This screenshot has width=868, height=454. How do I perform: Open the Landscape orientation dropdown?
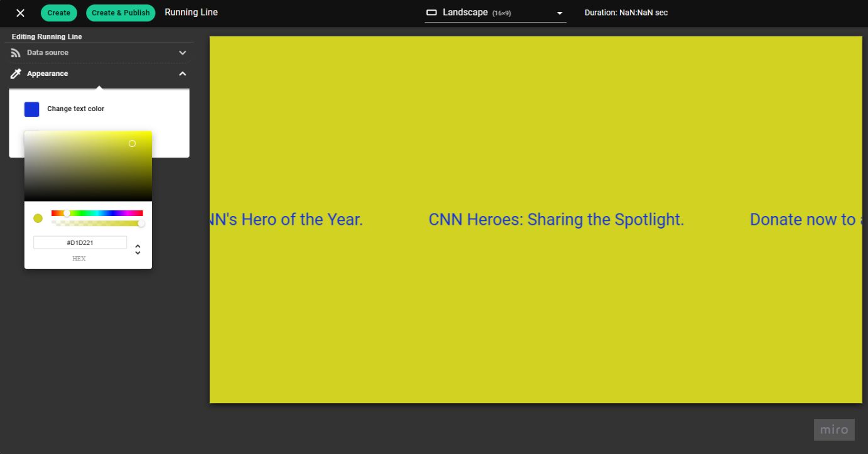[496, 13]
